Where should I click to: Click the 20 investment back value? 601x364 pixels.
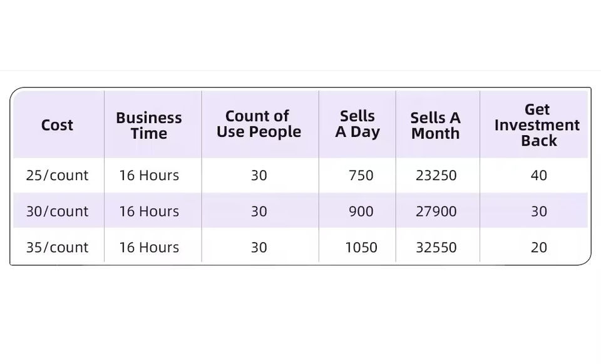[539, 248]
